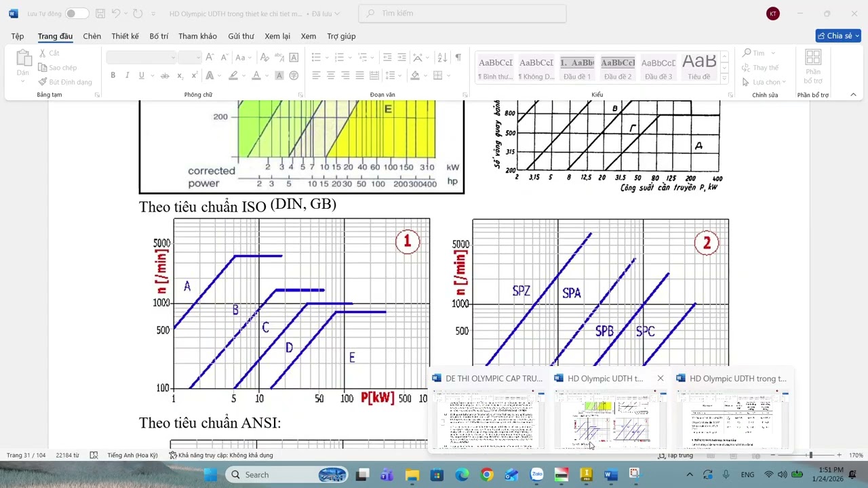868x488 pixels.
Task: Click font color red A swatch
Action: pos(256,75)
